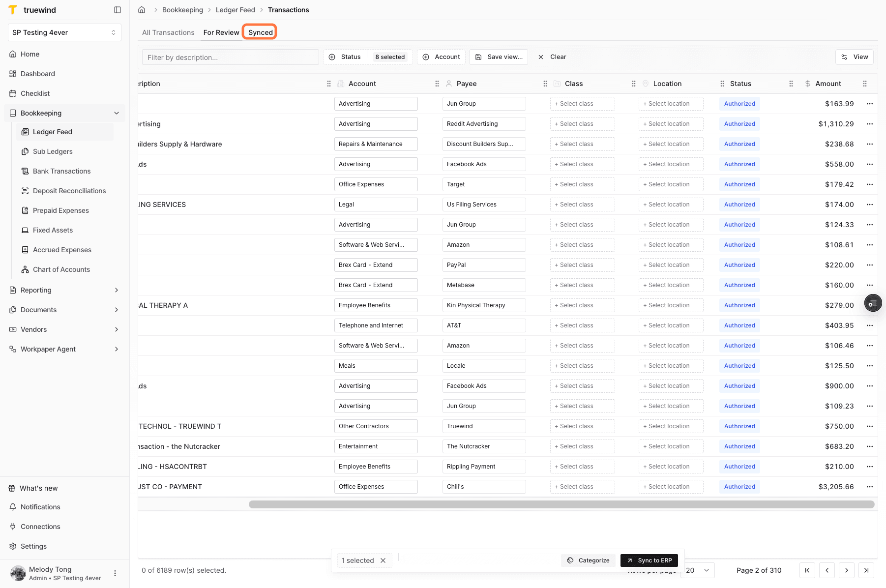Open the floating task list icon
Screen dimensions: 886x588
(x=873, y=303)
